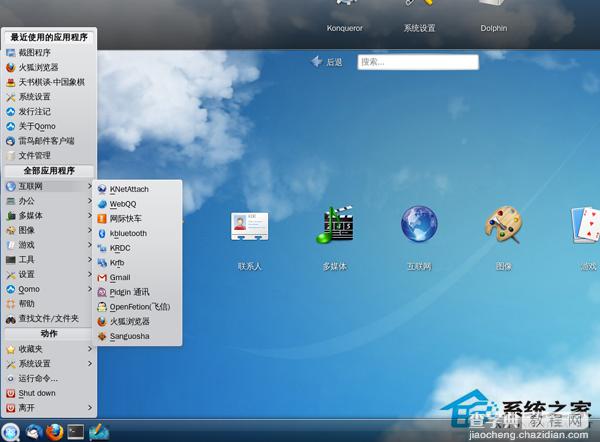Click the KRDC remote desktop icon
600x442 pixels.
pos(102,248)
